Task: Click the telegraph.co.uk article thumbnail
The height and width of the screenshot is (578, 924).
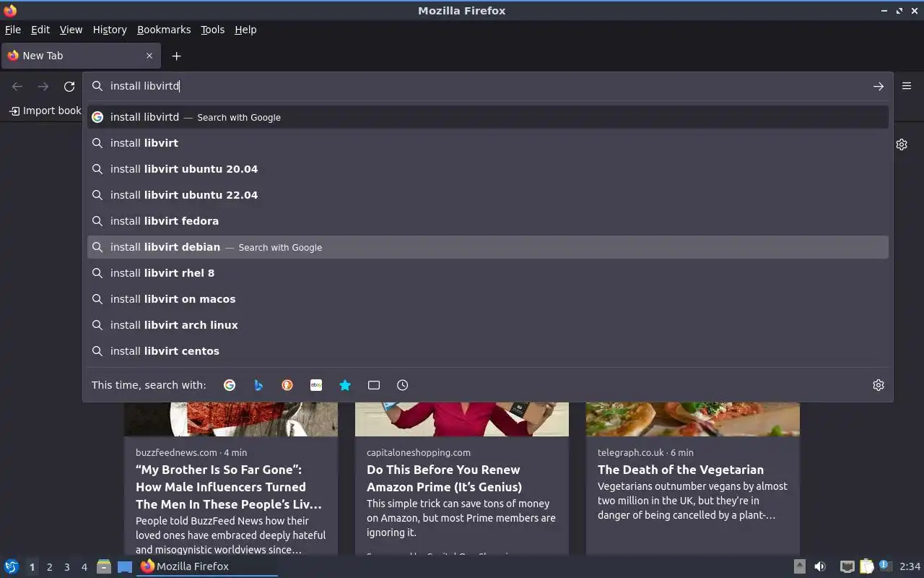Action: (693, 419)
